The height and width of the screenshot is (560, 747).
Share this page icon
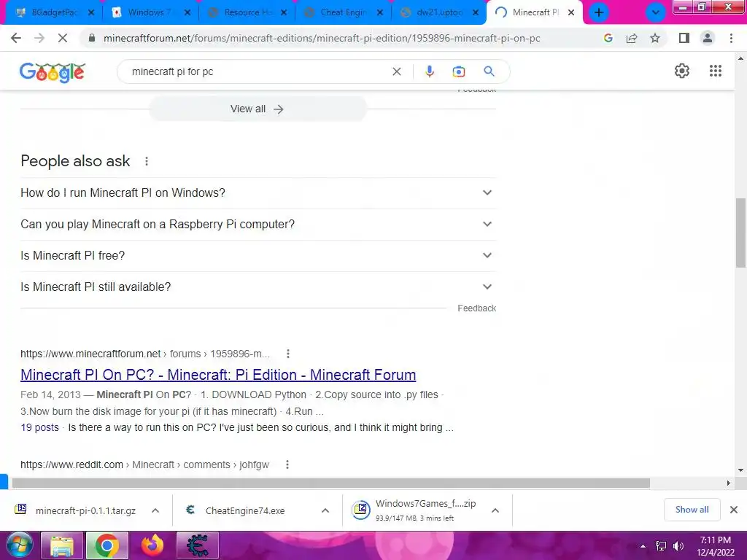pos(632,38)
